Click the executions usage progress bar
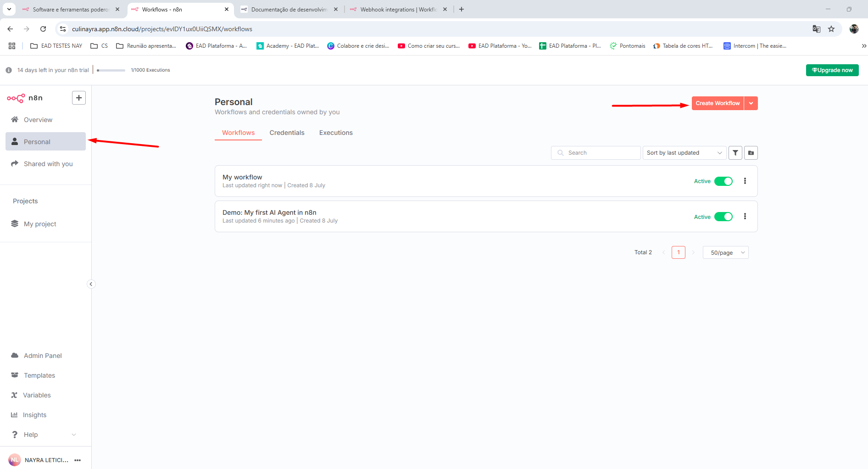Viewport: 868px width, 469px height. click(x=111, y=70)
